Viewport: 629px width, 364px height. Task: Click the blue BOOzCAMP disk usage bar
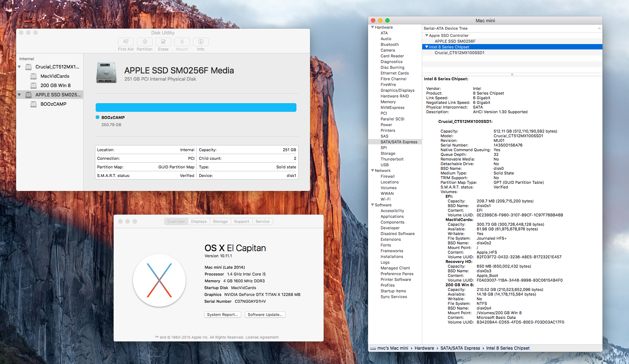196,107
